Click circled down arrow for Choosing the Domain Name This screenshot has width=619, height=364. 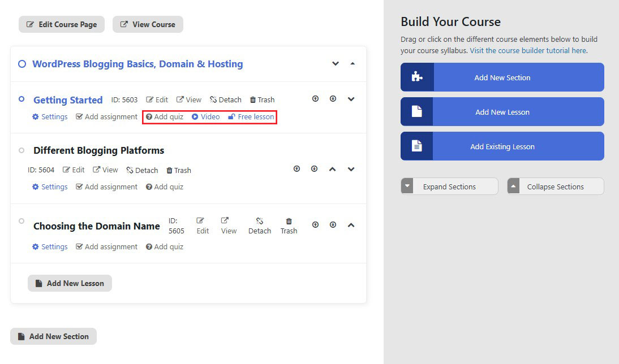pos(333,225)
